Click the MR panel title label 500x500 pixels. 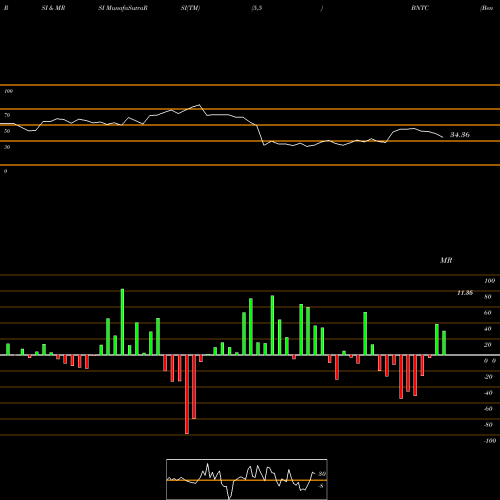[x=446, y=260]
